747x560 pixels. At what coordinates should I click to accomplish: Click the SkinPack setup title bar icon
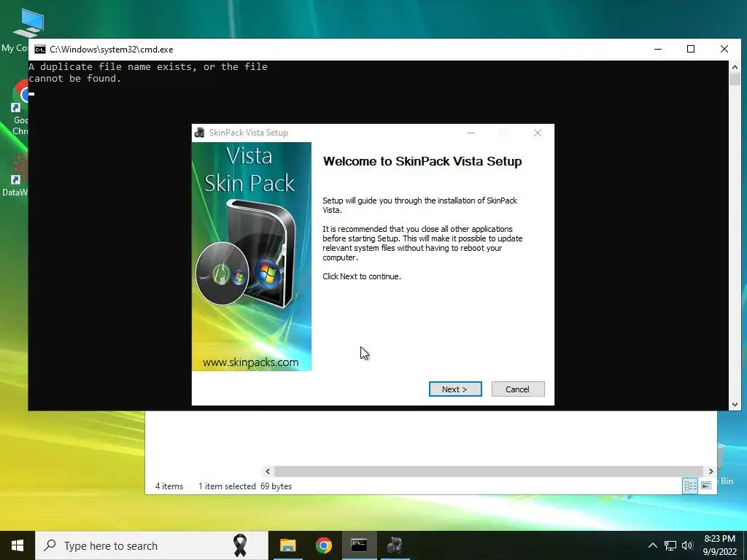pos(200,133)
